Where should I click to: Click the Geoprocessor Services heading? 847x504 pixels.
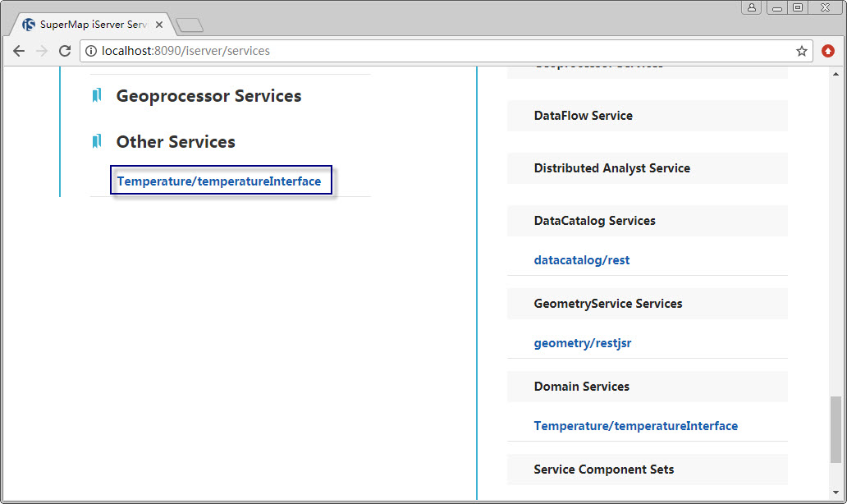tap(208, 96)
